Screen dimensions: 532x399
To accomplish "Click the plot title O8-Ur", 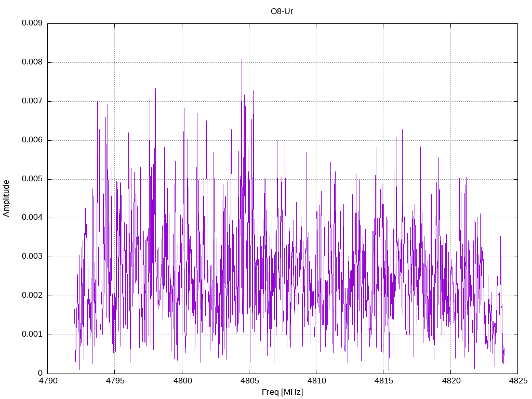I will coord(282,11).
